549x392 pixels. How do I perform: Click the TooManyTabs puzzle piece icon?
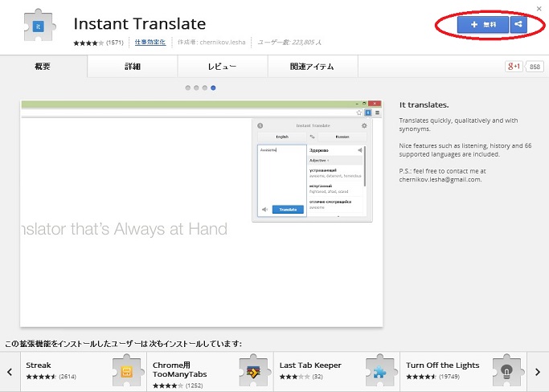254,371
